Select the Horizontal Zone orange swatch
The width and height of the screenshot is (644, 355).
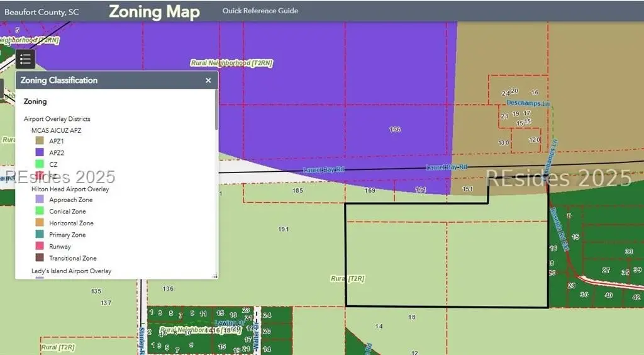[39, 223]
